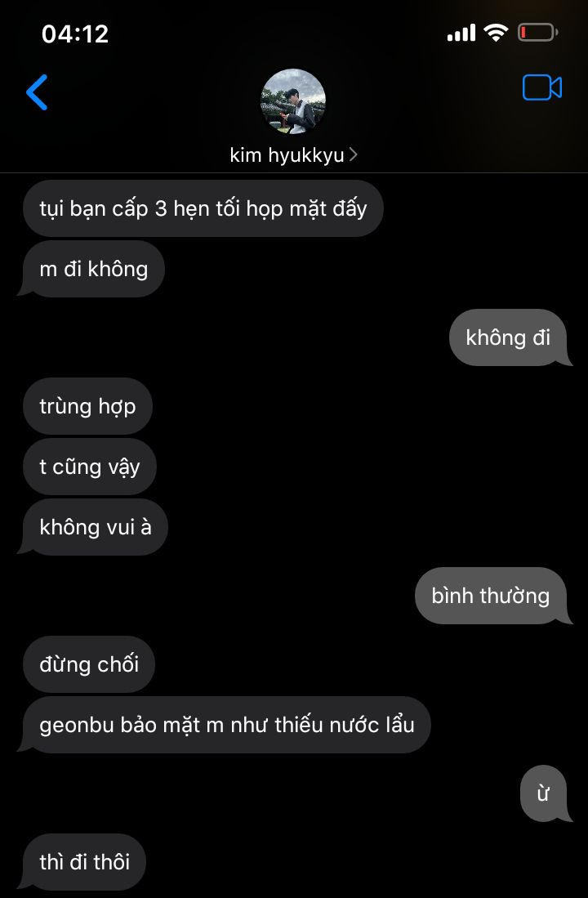Viewport: 588px width, 898px height.
Task: Select sent 'bình thường' message bubble
Action: coord(493,596)
